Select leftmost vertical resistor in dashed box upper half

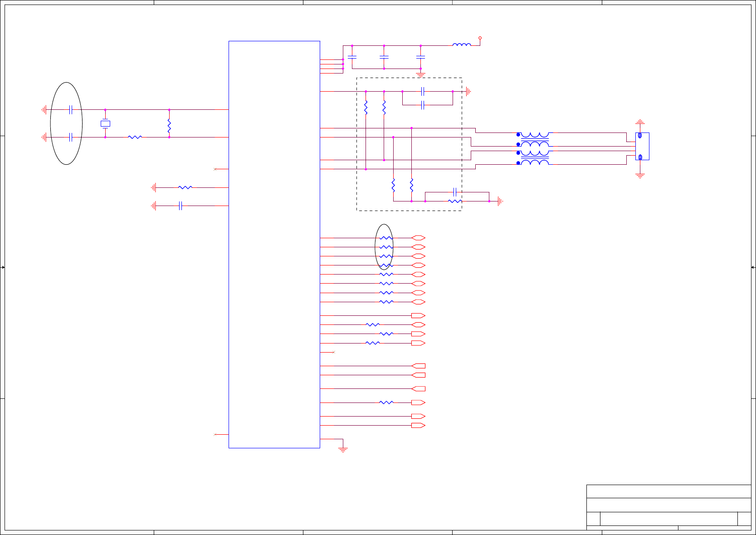[x=366, y=108]
